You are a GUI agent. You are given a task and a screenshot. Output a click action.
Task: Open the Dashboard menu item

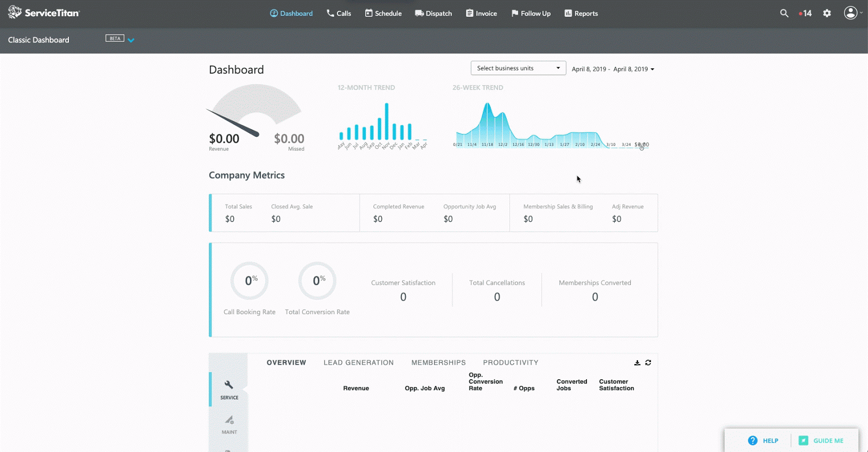coord(291,14)
